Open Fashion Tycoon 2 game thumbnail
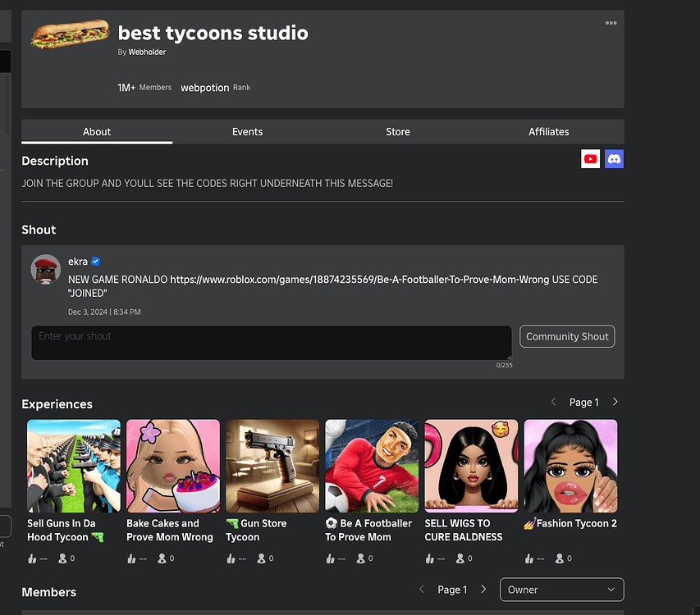This screenshot has width=700, height=615. (570, 466)
